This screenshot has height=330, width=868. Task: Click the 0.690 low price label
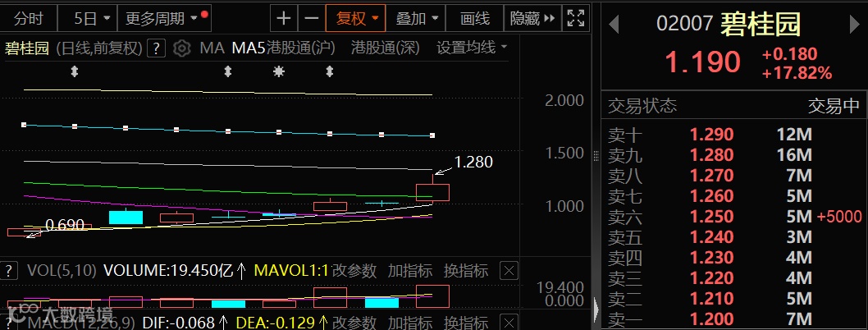click(x=65, y=225)
